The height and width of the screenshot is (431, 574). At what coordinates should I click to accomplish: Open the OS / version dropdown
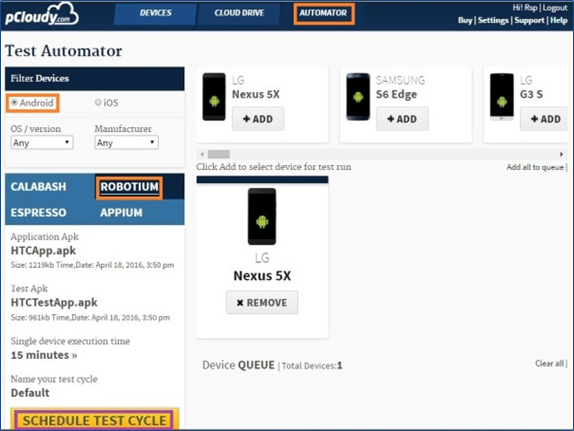(x=42, y=142)
